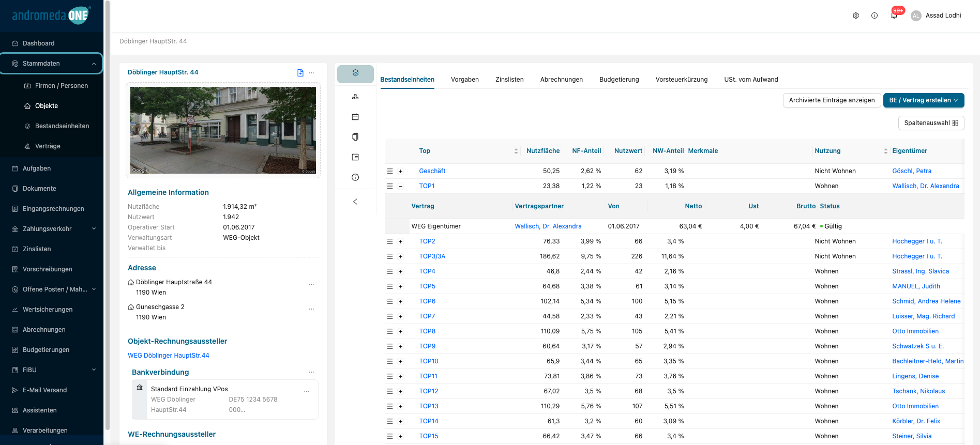Open the notifications bell

coord(894,16)
